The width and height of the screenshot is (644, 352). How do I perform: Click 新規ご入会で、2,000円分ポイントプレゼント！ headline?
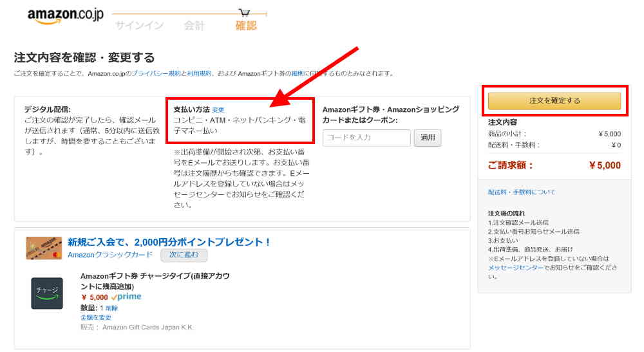[169, 242]
